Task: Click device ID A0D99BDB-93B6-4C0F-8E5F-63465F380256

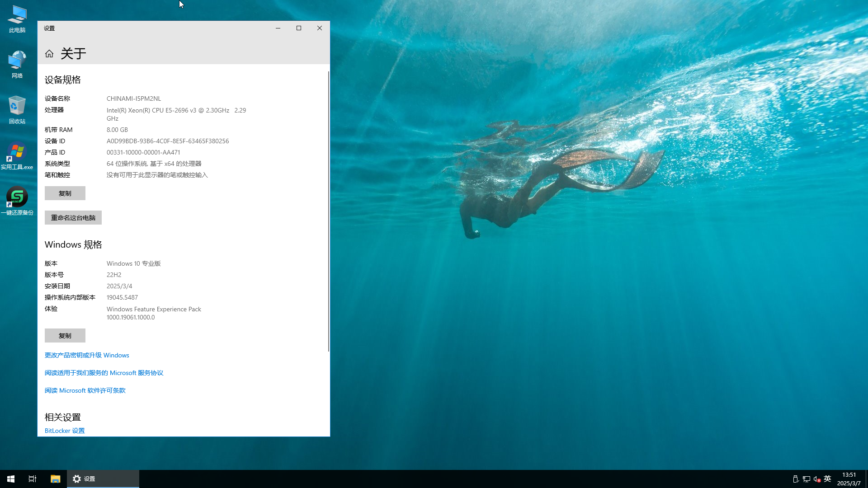Action: click(x=168, y=141)
